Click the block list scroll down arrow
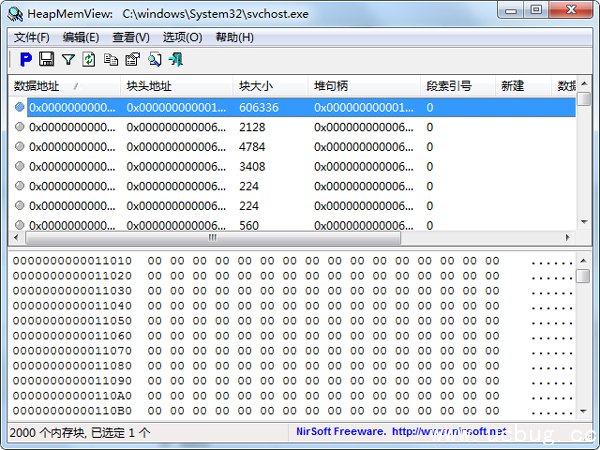 click(x=584, y=222)
